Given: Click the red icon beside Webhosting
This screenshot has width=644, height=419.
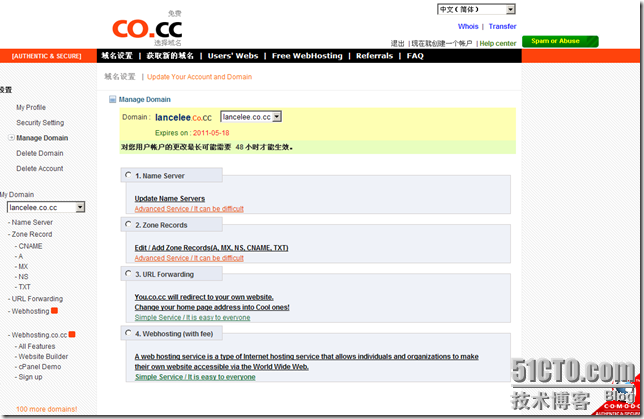Looking at the screenshot, I should tap(54, 311).
